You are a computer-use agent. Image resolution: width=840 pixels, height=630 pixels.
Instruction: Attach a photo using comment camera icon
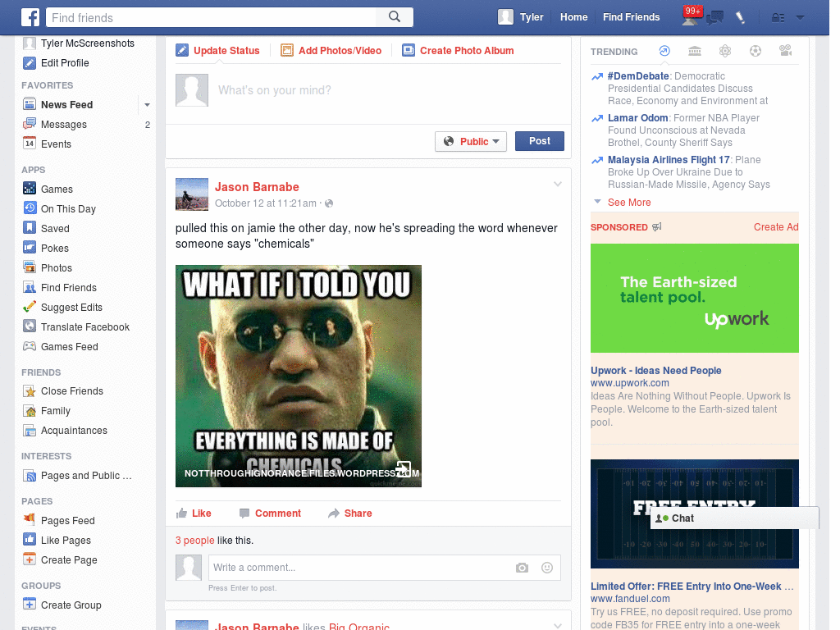[522, 568]
